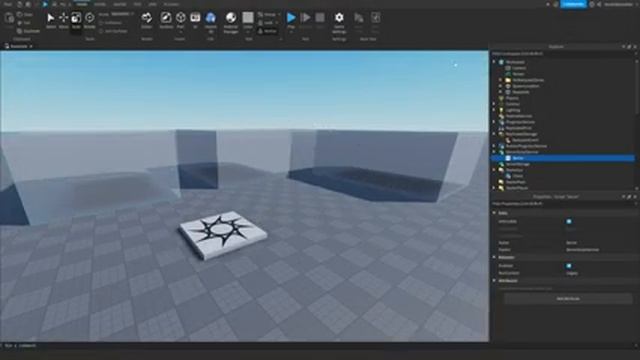This screenshot has width=640, height=360.
Task: Collapse the StarterGui node arrow
Action: [x=494, y=170]
